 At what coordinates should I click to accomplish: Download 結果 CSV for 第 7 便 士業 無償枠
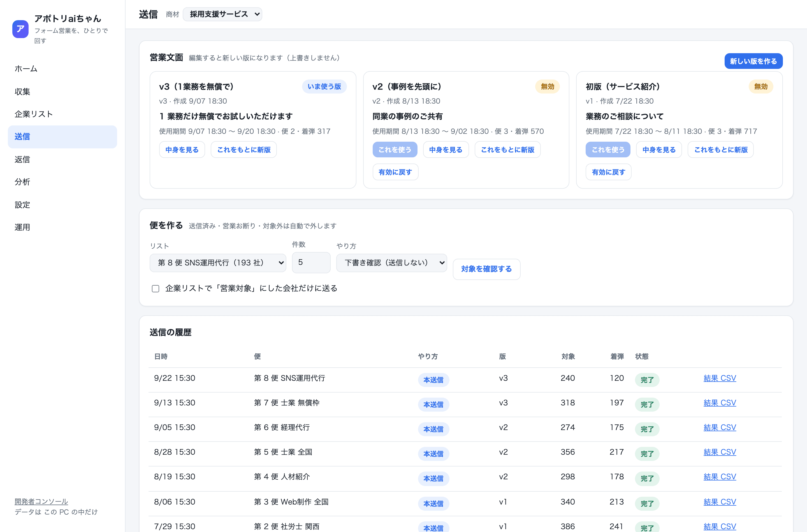click(x=720, y=403)
